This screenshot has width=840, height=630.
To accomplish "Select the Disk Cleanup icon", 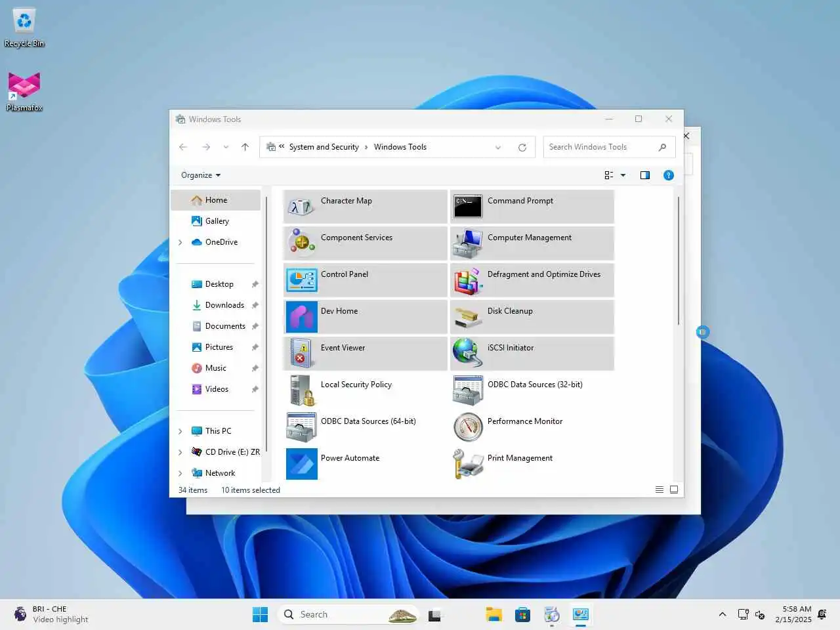I will [468, 317].
